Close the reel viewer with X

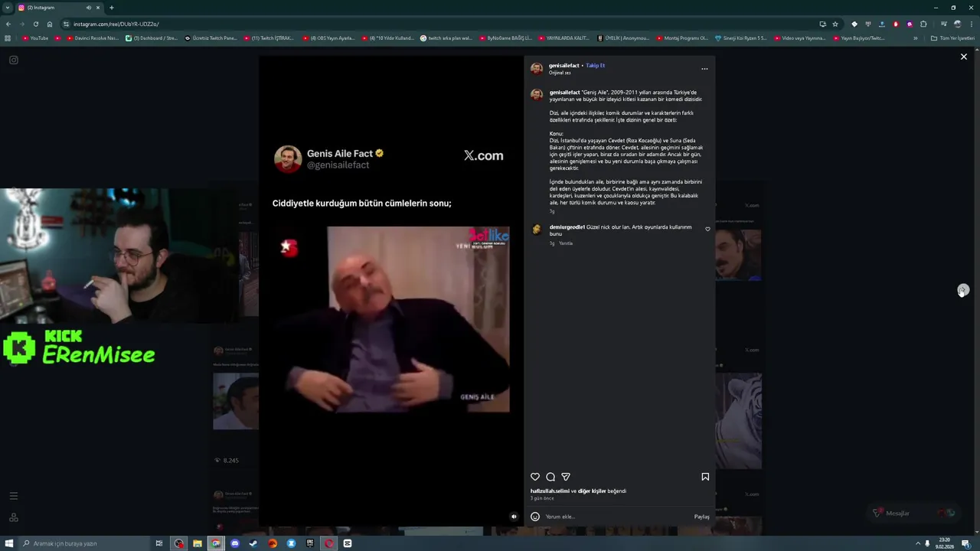[x=964, y=57]
